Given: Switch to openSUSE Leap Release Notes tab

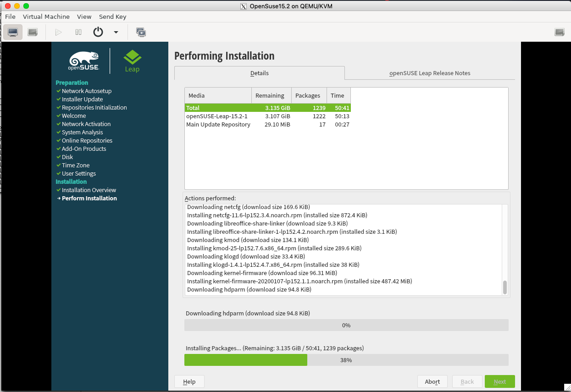Looking at the screenshot, I should [x=430, y=73].
